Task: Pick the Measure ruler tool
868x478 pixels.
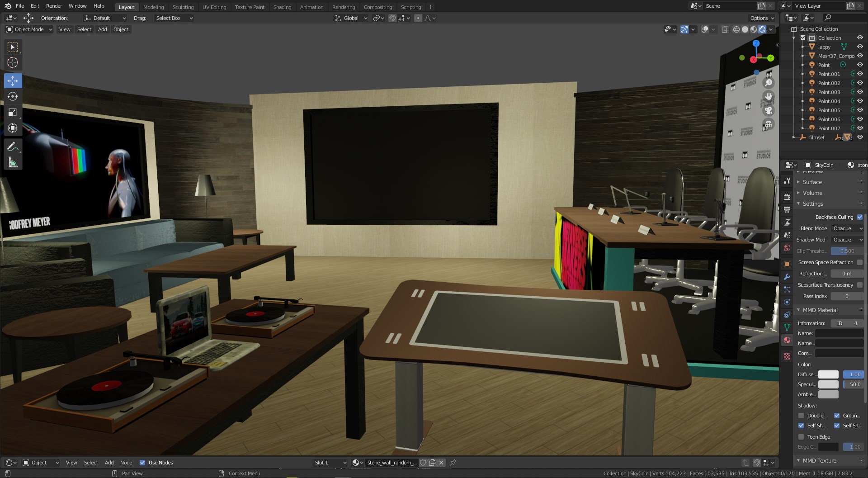Action: [x=13, y=163]
